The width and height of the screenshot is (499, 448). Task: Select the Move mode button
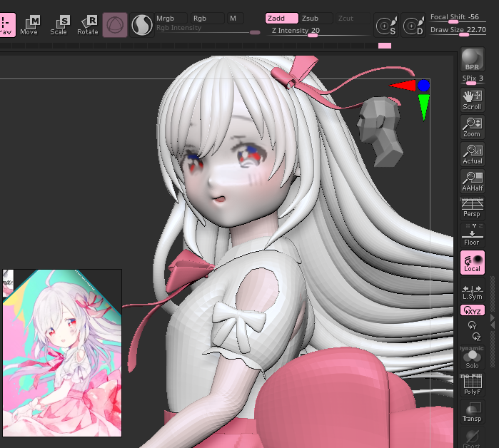pyautogui.click(x=29, y=25)
